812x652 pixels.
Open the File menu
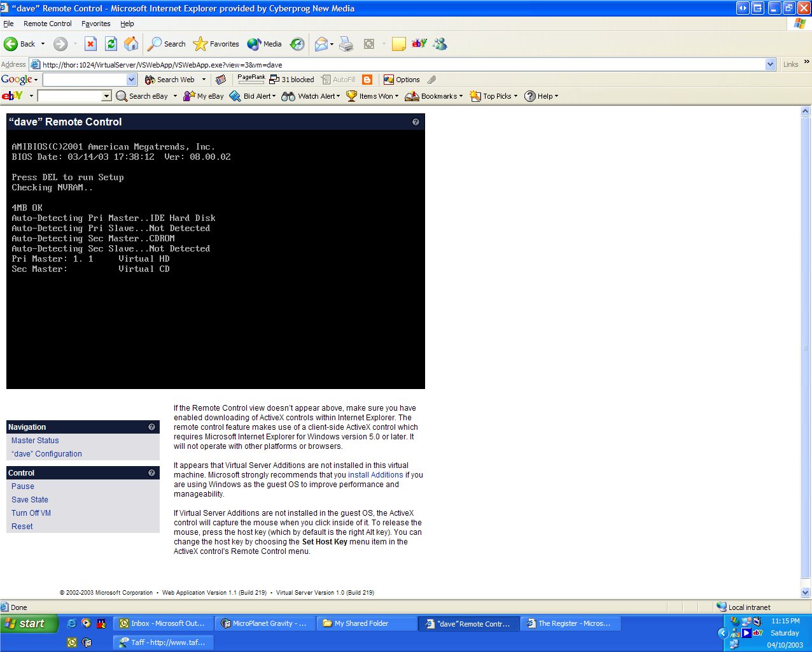pyautogui.click(x=8, y=24)
